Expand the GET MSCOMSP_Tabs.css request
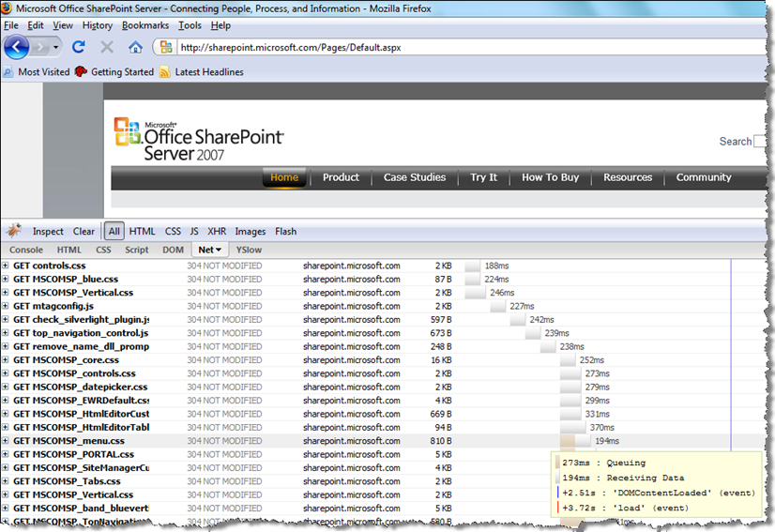This screenshot has height=532, width=775. pos(6,481)
